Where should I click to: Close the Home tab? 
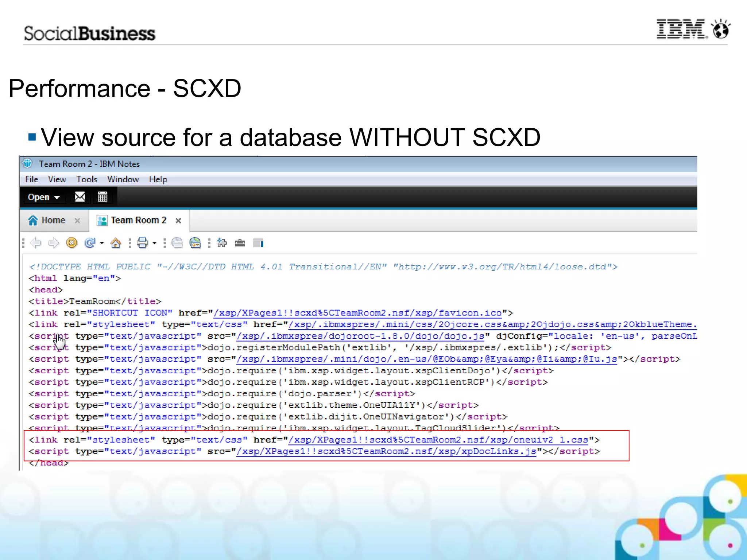click(77, 221)
